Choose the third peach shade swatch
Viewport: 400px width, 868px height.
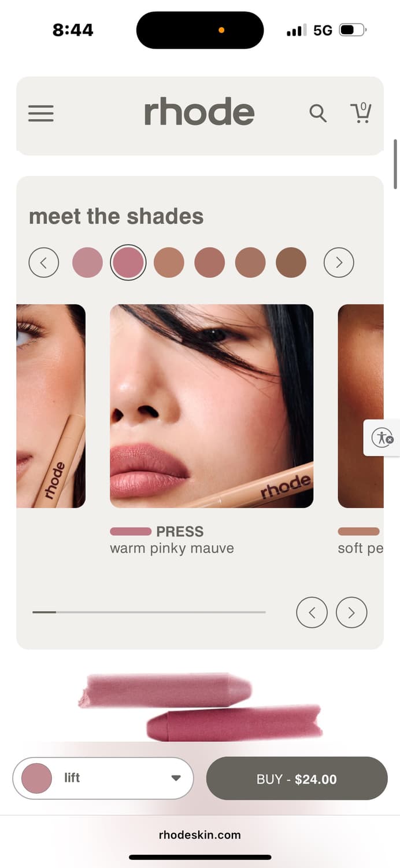[x=169, y=263]
